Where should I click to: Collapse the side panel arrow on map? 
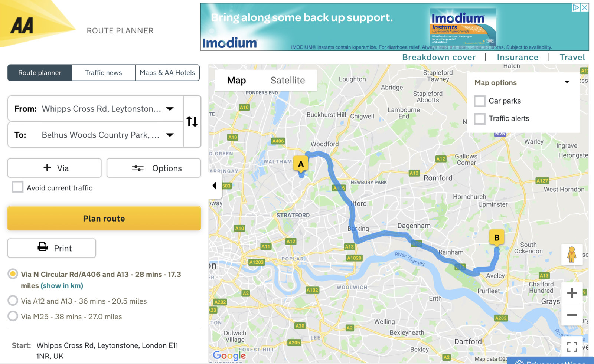click(x=215, y=186)
